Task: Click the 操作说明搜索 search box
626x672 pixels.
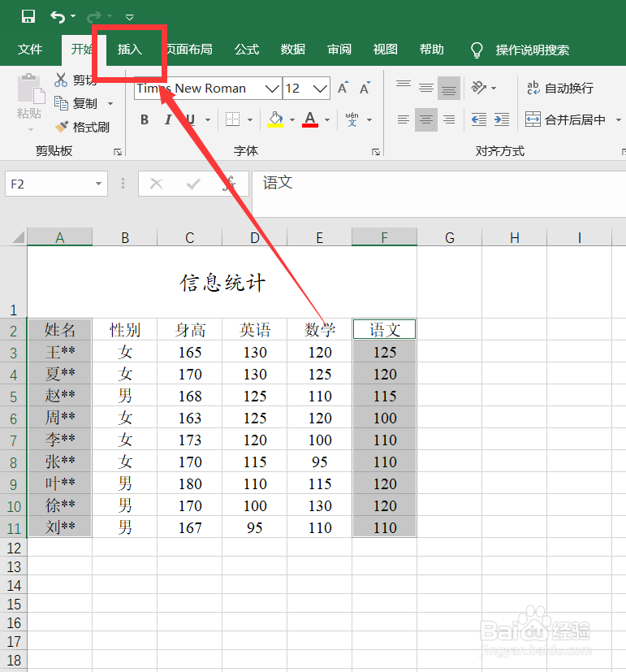Action: (533, 50)
